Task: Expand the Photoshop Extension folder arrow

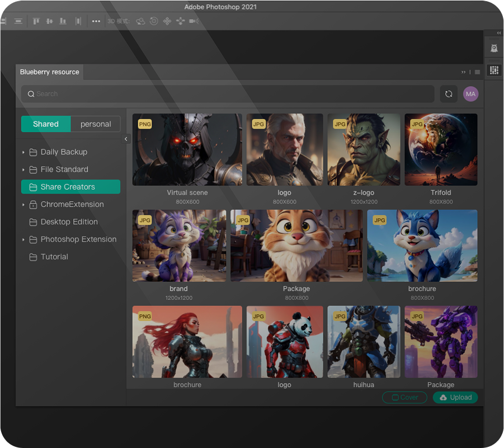Action: (x=23, y=240)
